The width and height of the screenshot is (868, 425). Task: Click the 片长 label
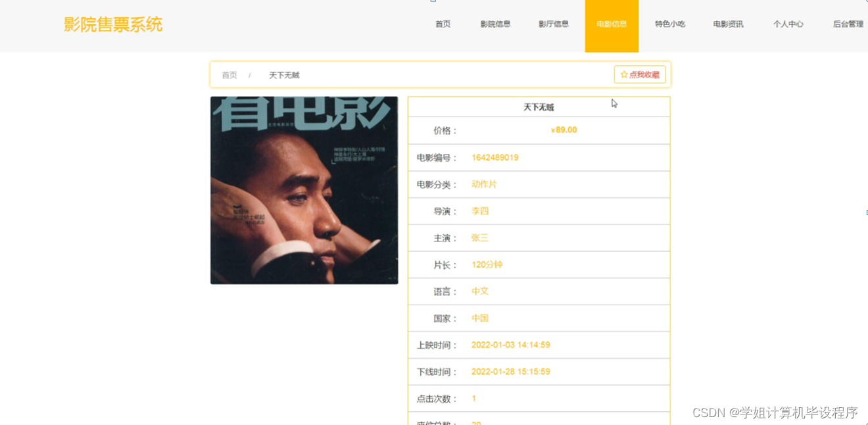445,265
